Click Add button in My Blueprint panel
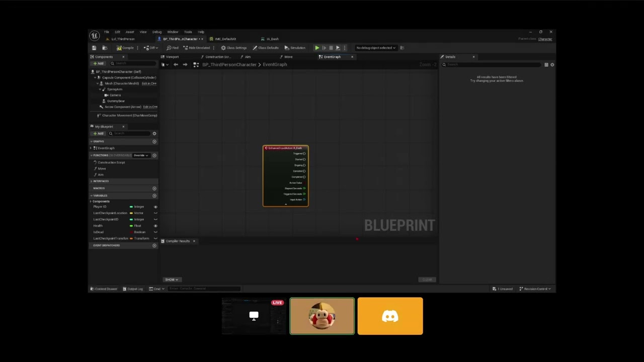The image size is (644, 362). pos(98,133)
